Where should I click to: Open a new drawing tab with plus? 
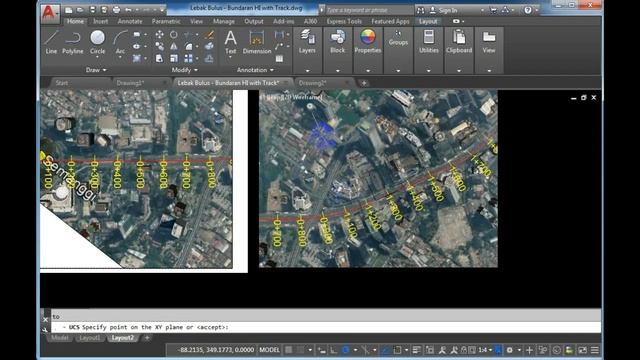pyautogui.click(x=364, y=83)
